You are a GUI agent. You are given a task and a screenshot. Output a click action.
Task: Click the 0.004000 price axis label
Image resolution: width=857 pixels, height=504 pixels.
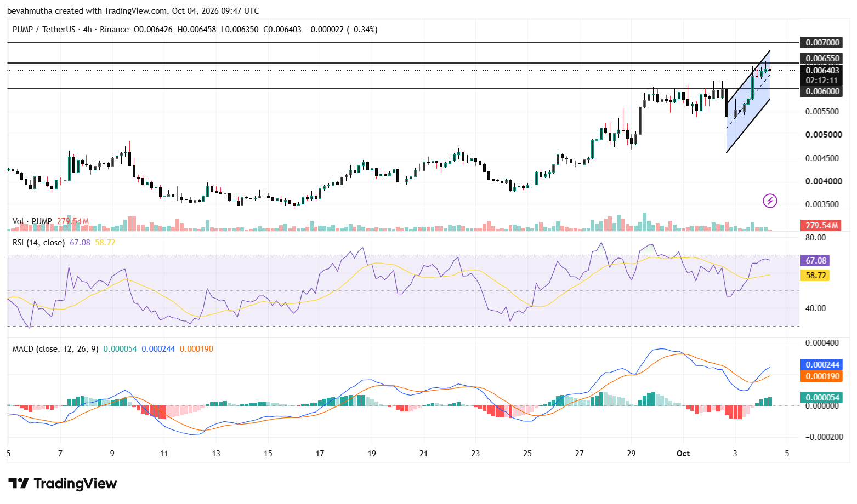pos(822,181)
